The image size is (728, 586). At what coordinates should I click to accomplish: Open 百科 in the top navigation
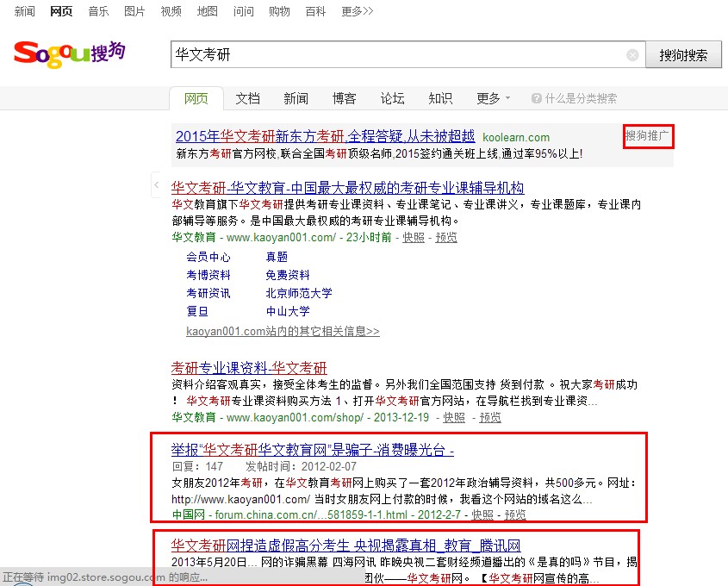pos(315,11)
